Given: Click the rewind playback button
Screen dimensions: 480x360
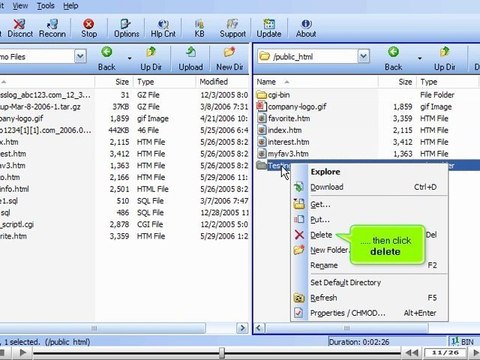Looking at the screenshot, I should pos(412,353).
